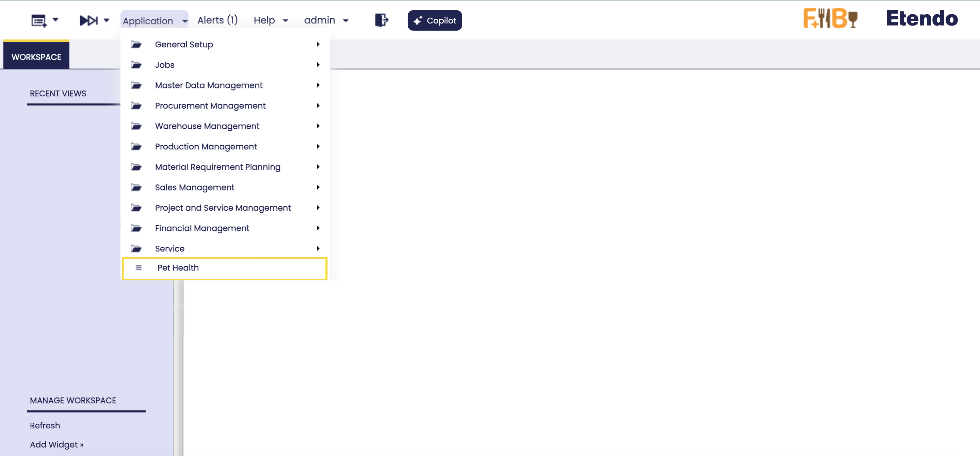Expand the arrow at the right of Service
The height and width of the screenshot is (456, 980).
click(318, 248)
